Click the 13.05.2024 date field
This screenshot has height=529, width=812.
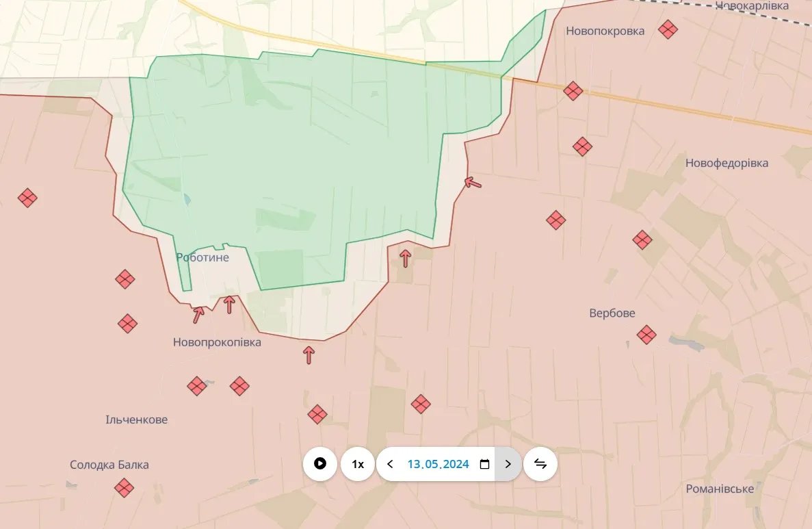point(438,464)
